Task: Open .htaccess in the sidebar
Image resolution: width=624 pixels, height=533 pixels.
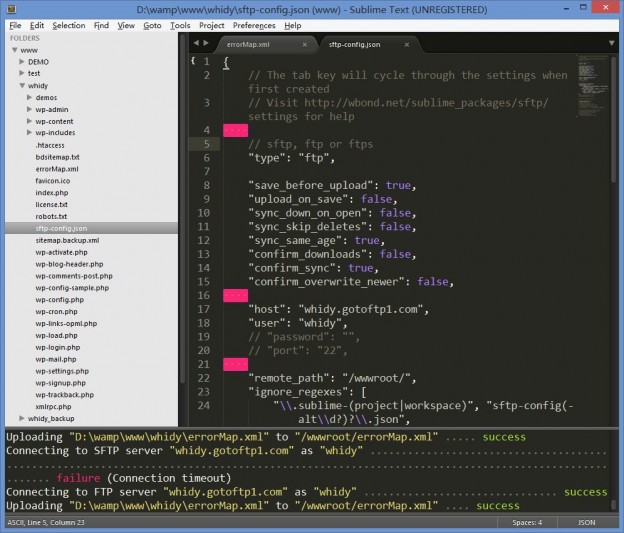Action: click(50, 145)
